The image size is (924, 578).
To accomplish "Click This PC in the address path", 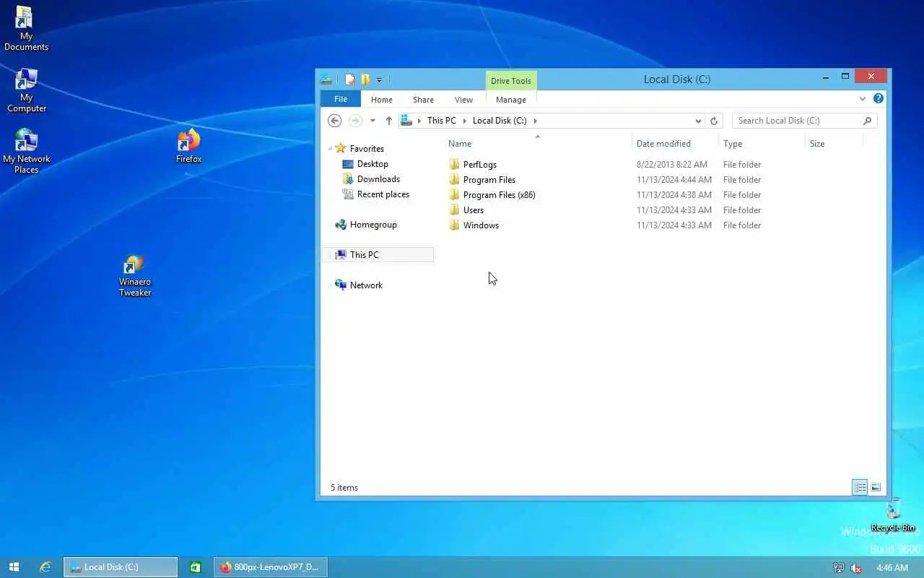I will (441, 121).
